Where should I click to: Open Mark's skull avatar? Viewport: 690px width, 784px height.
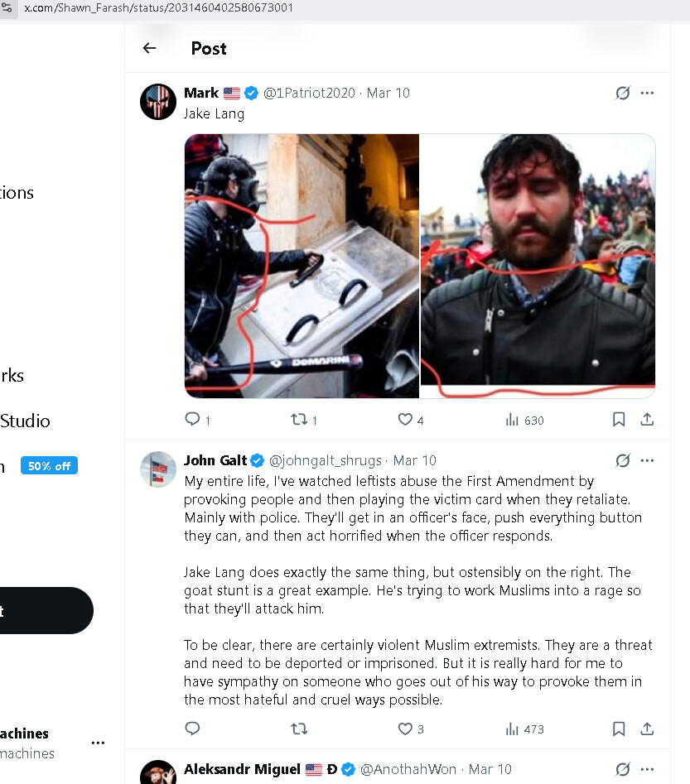pos(158,102)
